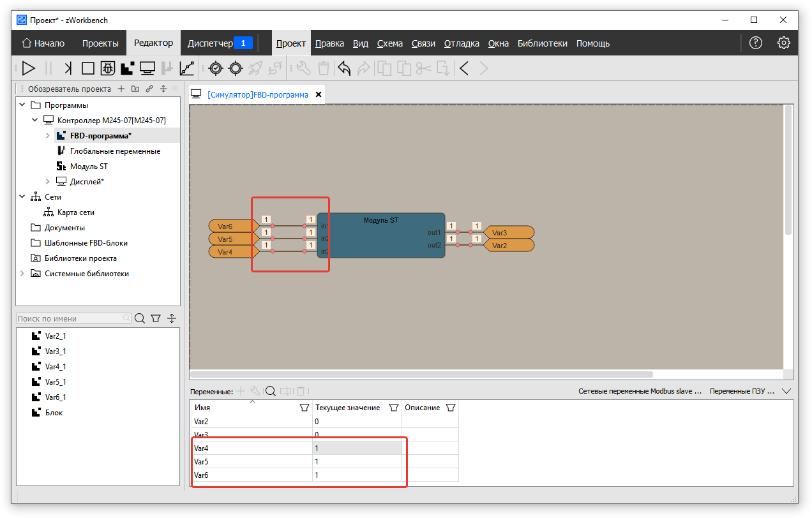Start the simulation with the Play icon

[28, 68]
